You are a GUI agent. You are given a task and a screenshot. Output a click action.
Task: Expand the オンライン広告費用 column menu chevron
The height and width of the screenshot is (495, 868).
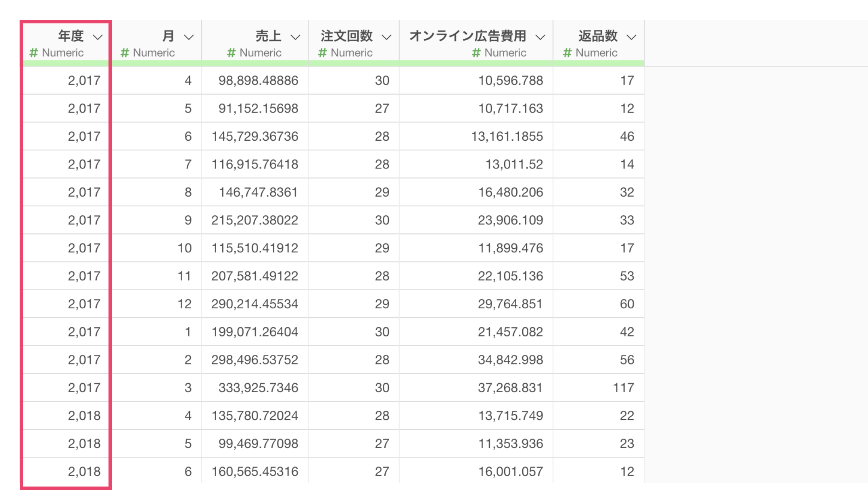point(540,37)
